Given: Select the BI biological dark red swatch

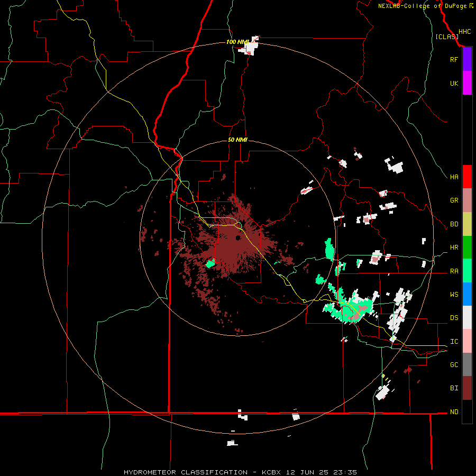Looking at the screenshot, I should click(467, 388).
